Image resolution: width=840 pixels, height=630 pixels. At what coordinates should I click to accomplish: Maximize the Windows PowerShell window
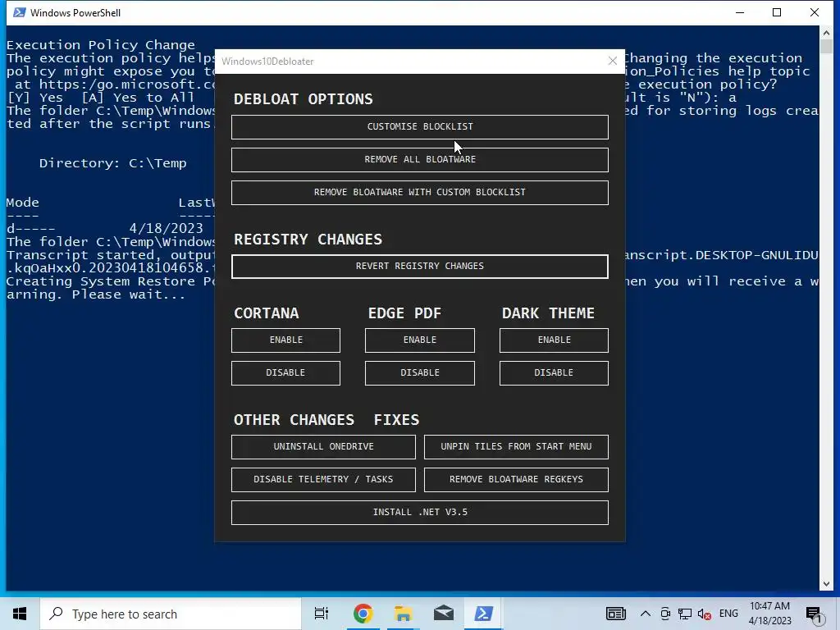[x=777, y=12]
